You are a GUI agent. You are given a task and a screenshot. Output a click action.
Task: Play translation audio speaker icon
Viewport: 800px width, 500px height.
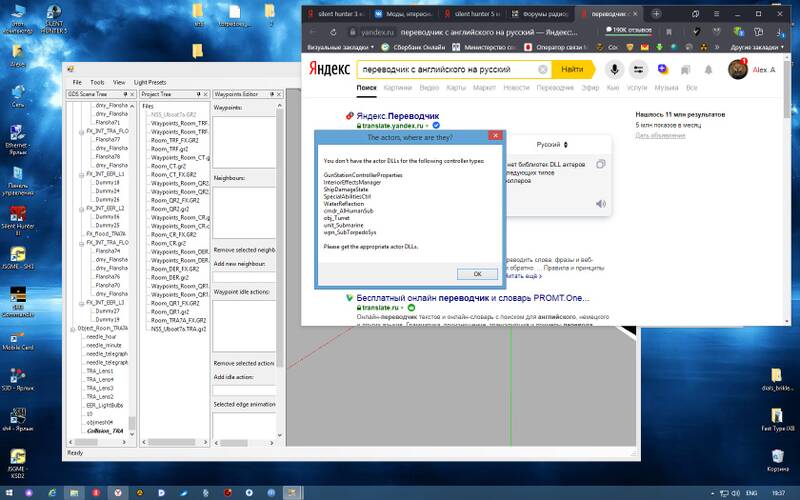click(601, 204)
